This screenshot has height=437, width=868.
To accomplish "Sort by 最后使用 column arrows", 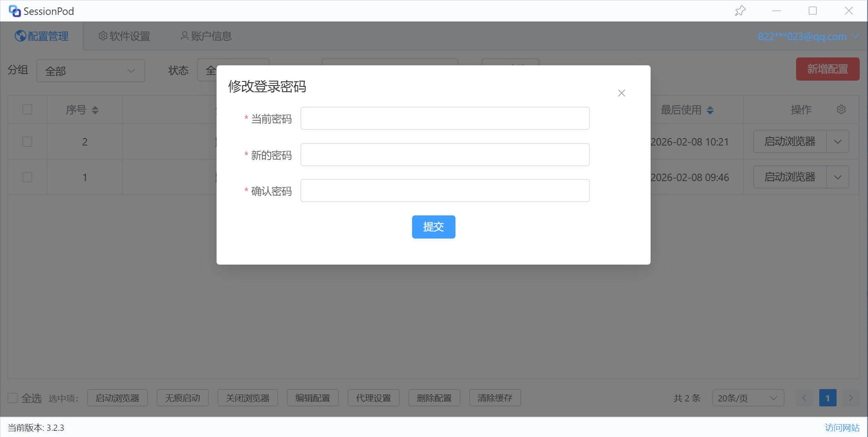I will pyautogui.click(x=710, y=110).
